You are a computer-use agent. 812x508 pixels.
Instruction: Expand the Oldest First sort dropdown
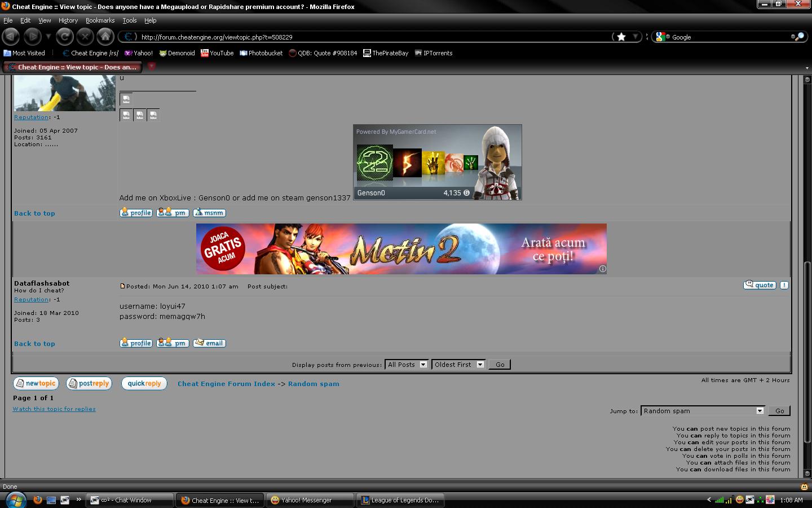458,365
